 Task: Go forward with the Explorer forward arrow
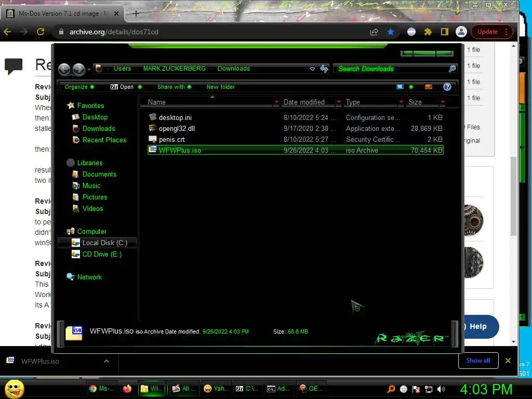[79, 69]
